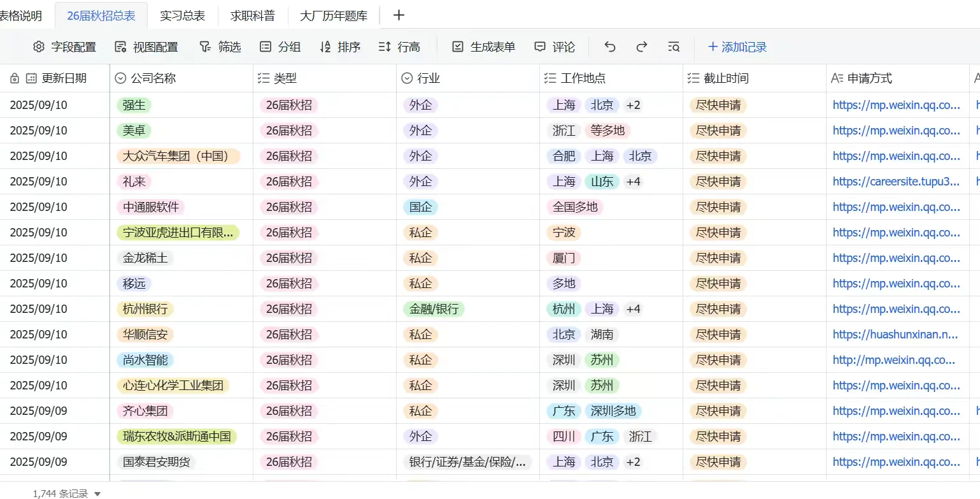Switch to the 实习总表 tab
The image size is (980, 499).
[183, 15]
